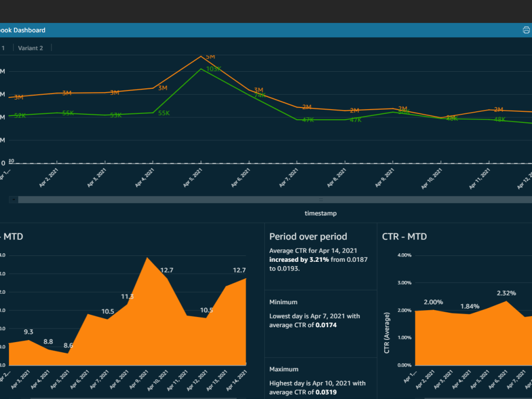Image resolution: width=532 pixels, height=399 pixels.
Task: Click the horizontal chart scrollbar
Action: coord(266,199)
